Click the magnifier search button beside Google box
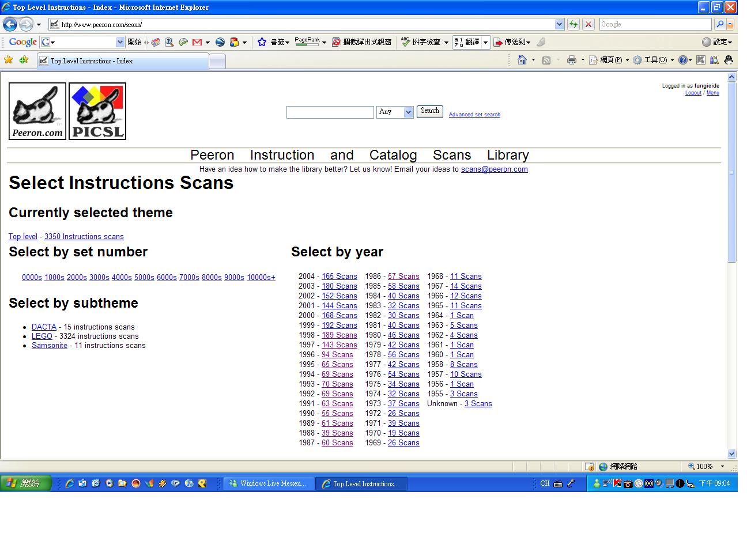The image size is (747, 560). pos(720,24)
